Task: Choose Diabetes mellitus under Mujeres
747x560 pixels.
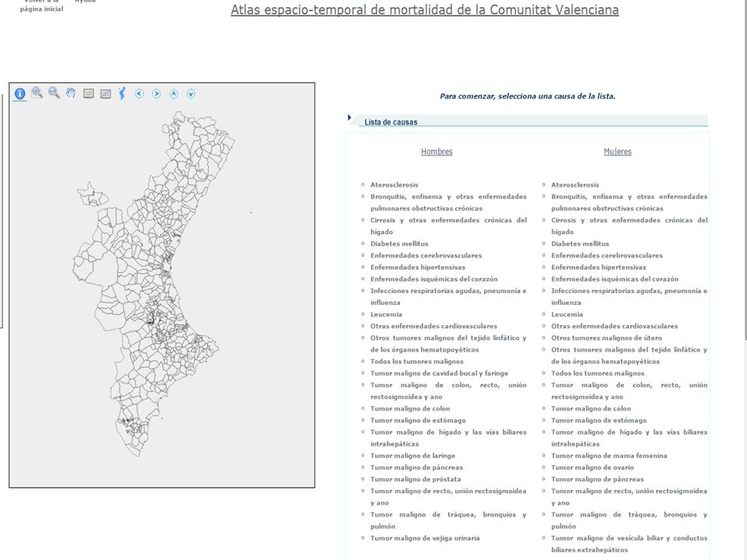Action: tap(580, 243)
